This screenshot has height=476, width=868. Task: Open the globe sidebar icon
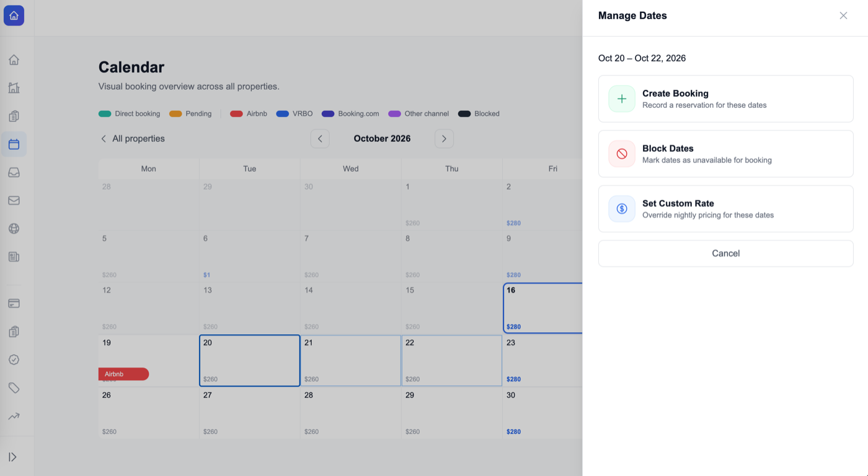[x=14, y=229]
